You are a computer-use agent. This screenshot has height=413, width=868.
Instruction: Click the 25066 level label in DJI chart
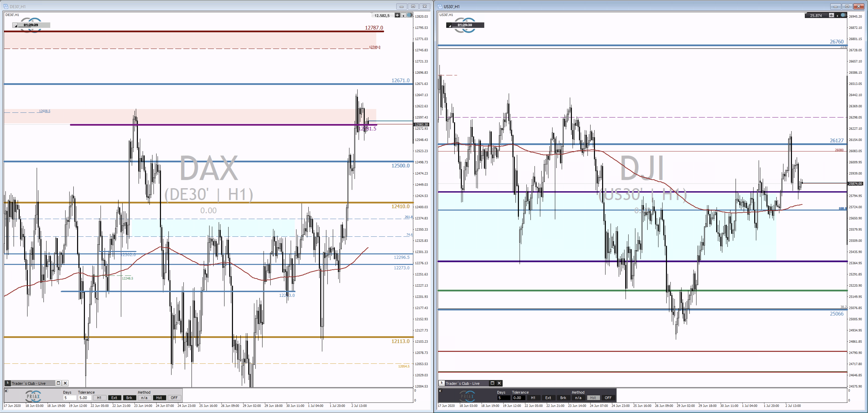coord(837,314)
